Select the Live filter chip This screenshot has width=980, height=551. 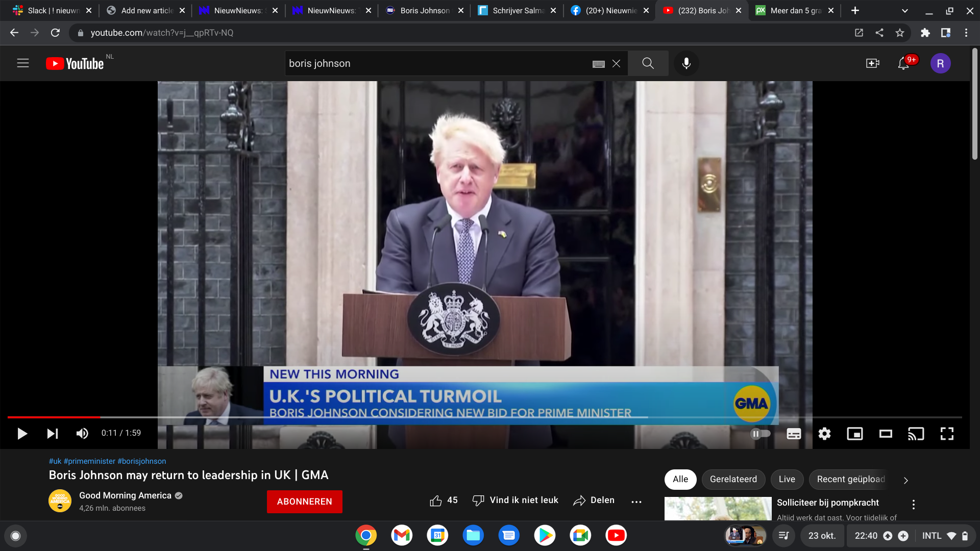pyautogui.click(x=787, y=480)
